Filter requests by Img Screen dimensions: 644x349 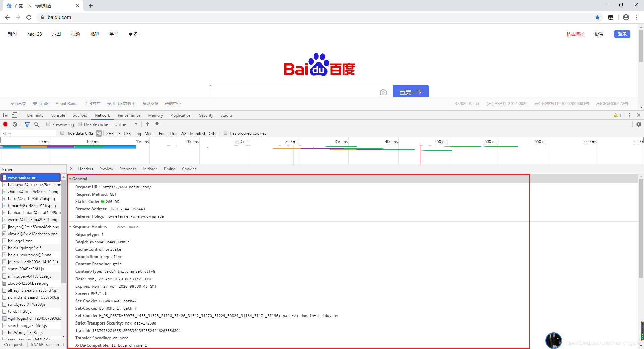click(138, 133)
